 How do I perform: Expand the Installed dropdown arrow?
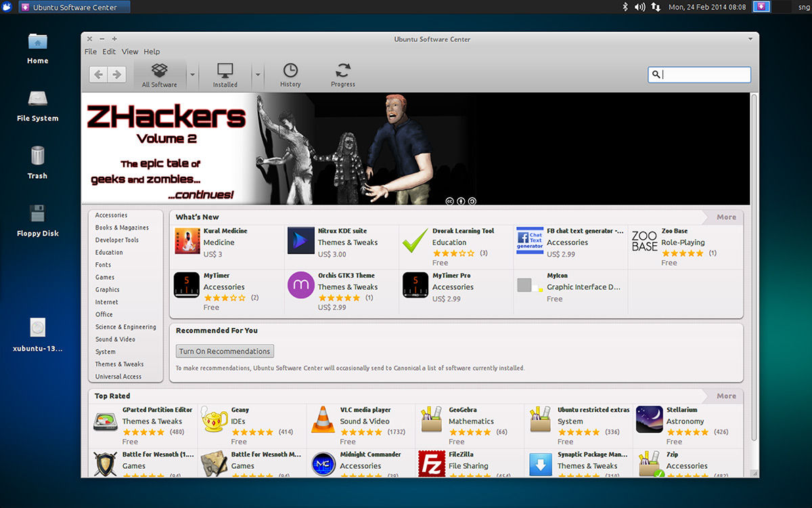coord(257,75)
